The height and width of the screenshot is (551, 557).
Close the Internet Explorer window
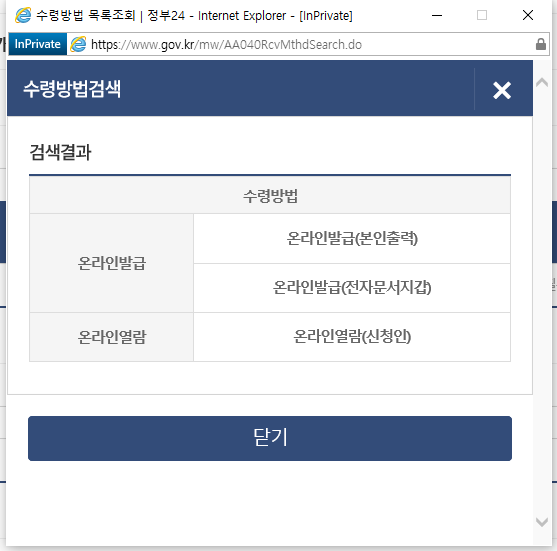(528, 15)
